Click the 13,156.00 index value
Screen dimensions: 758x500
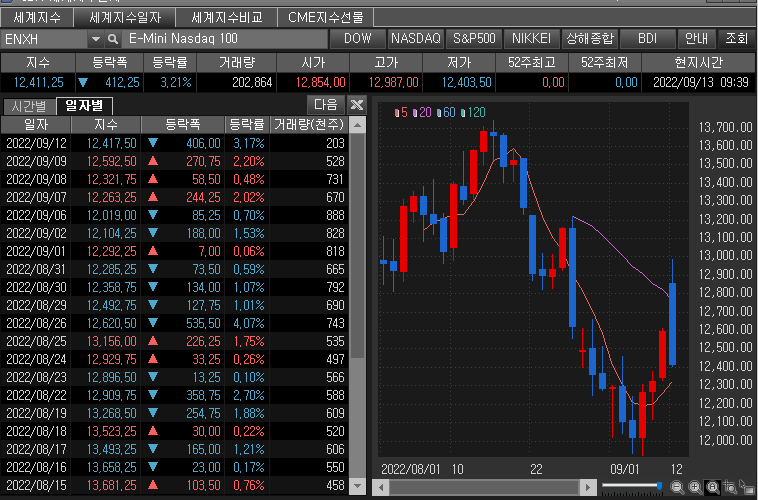click(112, 341)
